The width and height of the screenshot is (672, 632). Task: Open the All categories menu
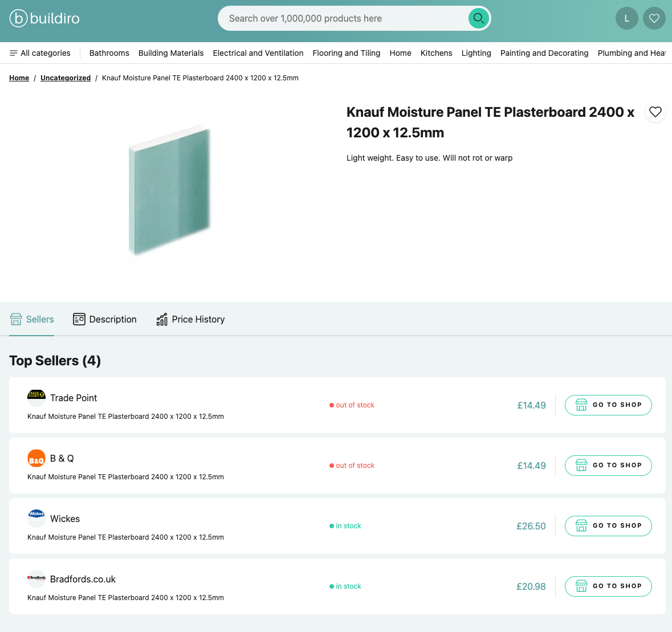pyautogui.click(x=40, y=53)
